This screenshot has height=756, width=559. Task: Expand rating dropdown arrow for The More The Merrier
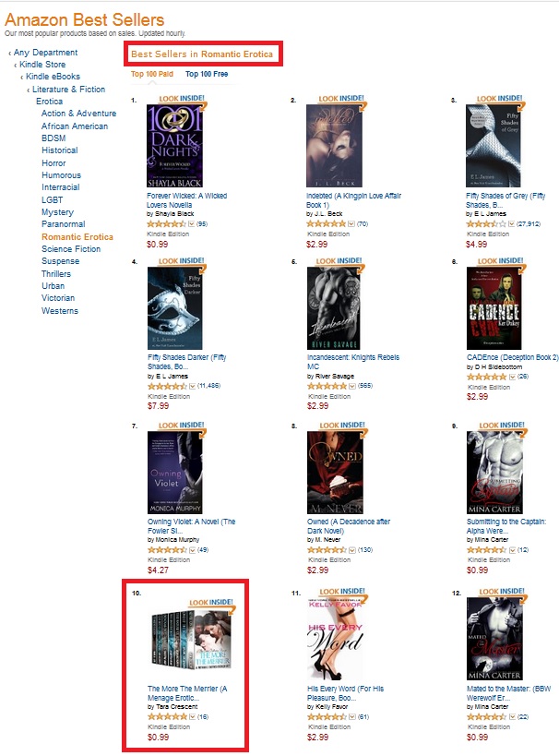(x=192, y=717)
